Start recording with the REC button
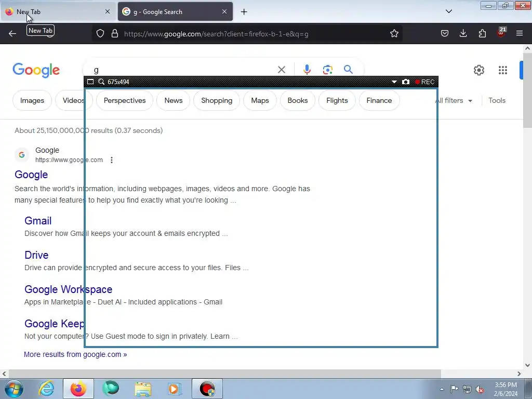This screenshot has height=399, width=532. [424, 82]
